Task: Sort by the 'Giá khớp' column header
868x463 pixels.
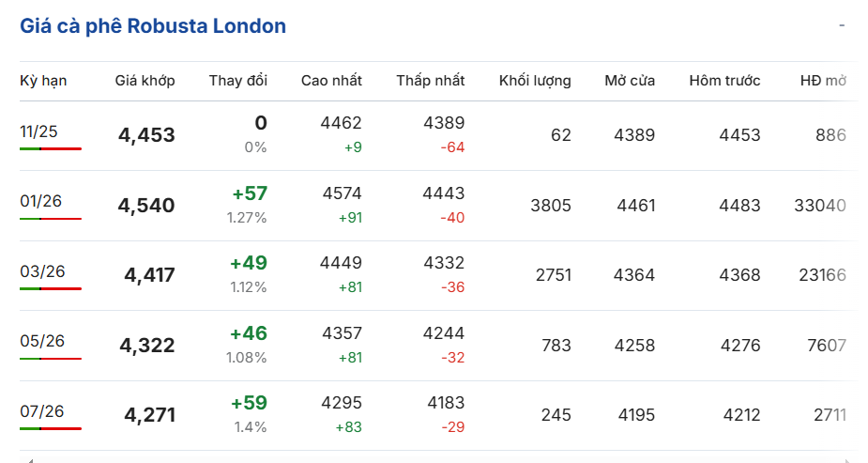Action: [x=145, y=81]
